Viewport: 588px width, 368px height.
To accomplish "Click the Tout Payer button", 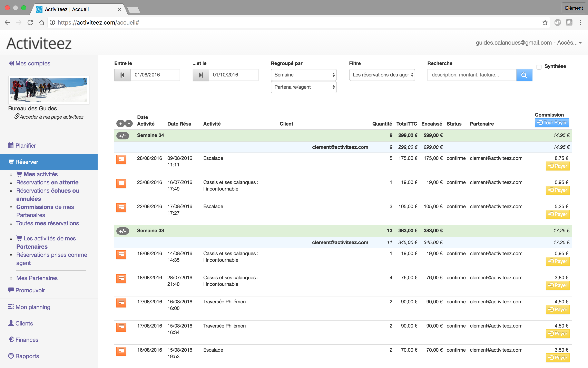I will (x=552, y=123).
